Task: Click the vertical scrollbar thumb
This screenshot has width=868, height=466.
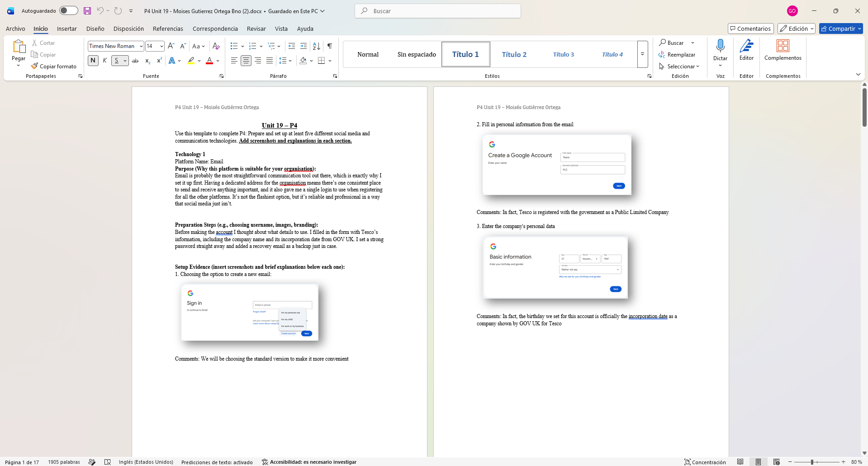Action: point(864,107)
